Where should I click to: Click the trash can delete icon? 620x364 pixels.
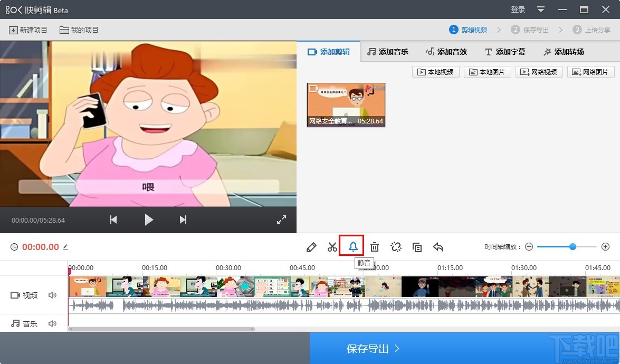[375, 247]
